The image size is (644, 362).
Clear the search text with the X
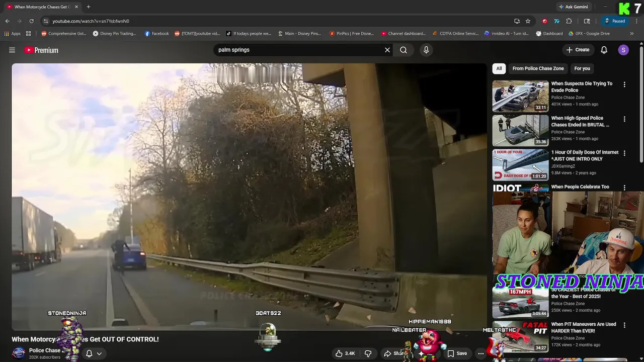(x=387, y=50)
